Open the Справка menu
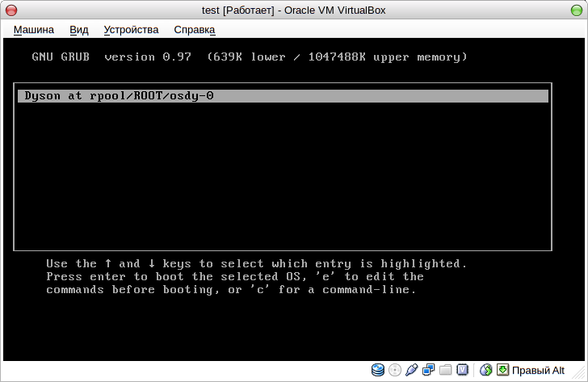Image resolution: width=588 pixels, height=382 pixels. coord(194,30)
